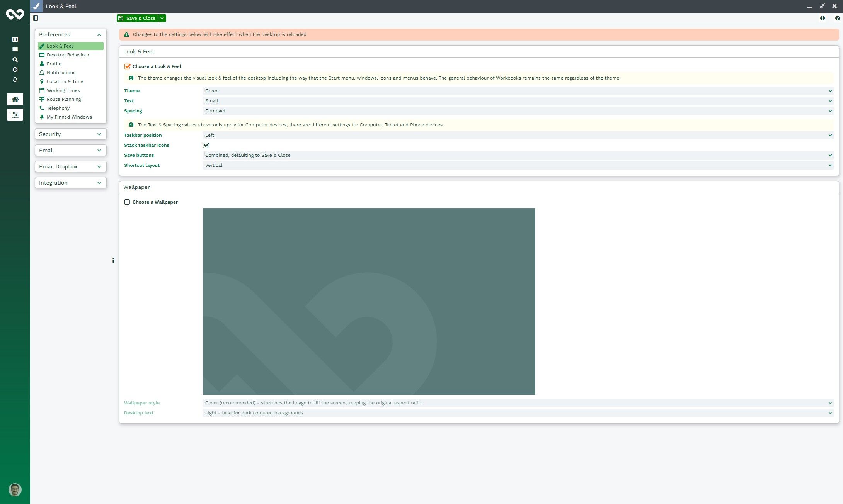Click the question mark help icon
843x504 pixels.
pyautogui.click(x=837, y=18)
